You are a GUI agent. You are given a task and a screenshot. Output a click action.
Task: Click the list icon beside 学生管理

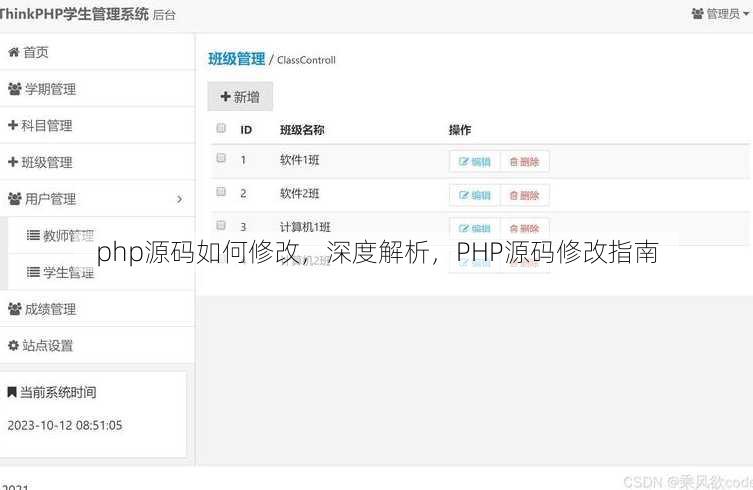pyautogui.click(x=33, y=272)
